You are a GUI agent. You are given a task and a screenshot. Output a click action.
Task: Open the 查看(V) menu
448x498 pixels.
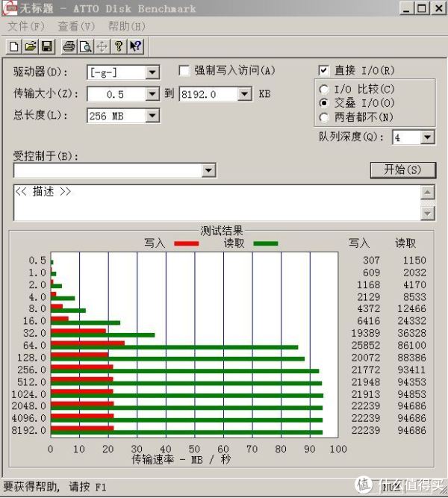76,26
